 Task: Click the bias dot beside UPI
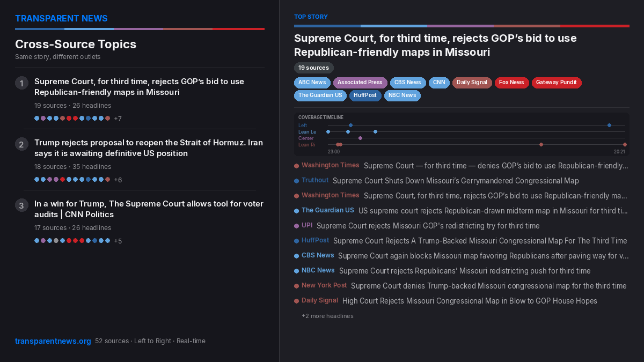coord(296,226)
